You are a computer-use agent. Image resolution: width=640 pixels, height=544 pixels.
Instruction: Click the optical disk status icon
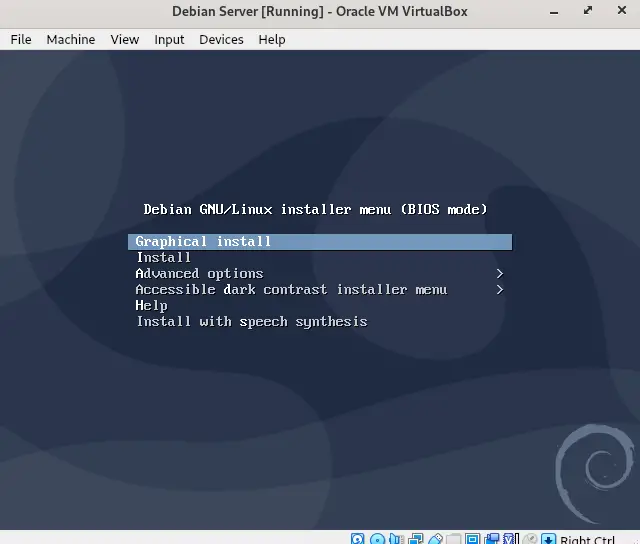point(378,539)
